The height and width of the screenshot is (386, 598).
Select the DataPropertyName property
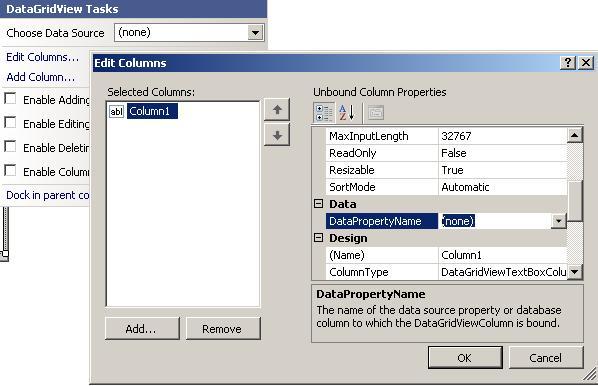[x=382, y=221]
